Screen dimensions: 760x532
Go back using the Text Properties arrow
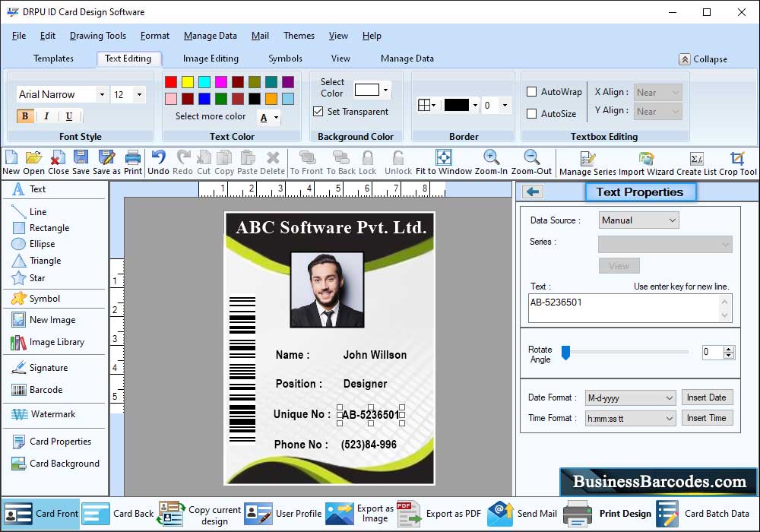[x=533, y=192]
